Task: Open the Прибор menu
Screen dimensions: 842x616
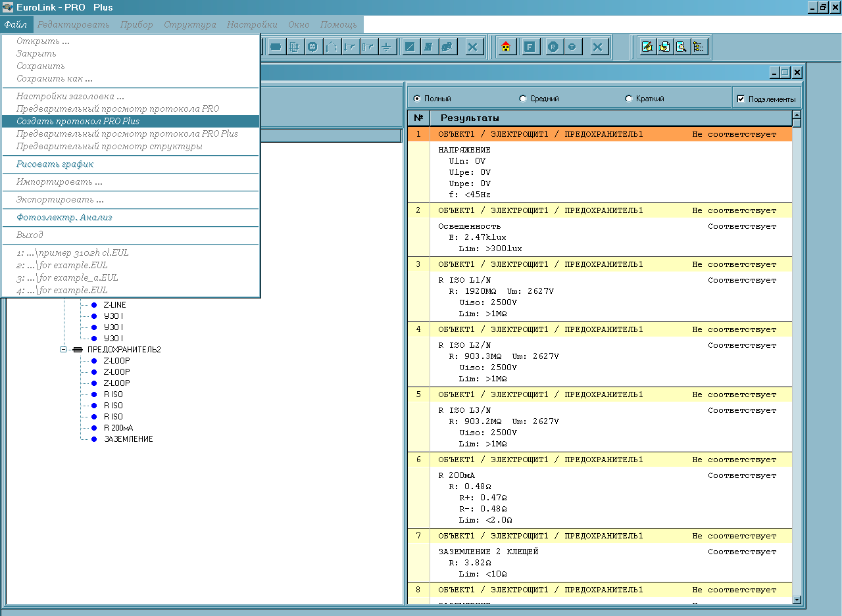Action: point(137,24)
